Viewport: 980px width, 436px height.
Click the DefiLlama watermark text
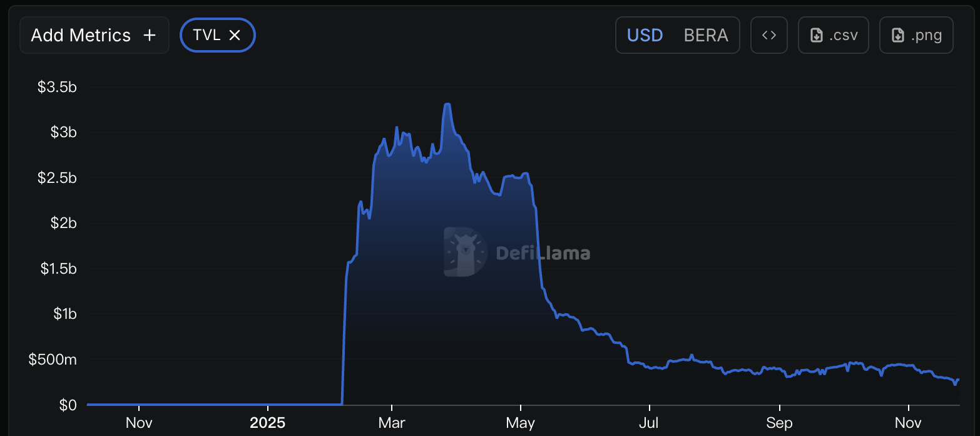point(543,253)
